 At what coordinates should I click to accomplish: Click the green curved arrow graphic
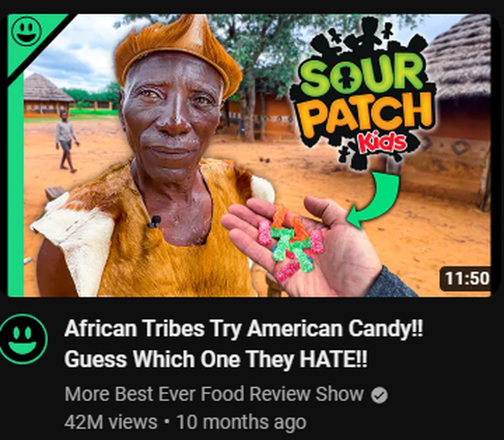pyautogui.click(x=374, y=200)
